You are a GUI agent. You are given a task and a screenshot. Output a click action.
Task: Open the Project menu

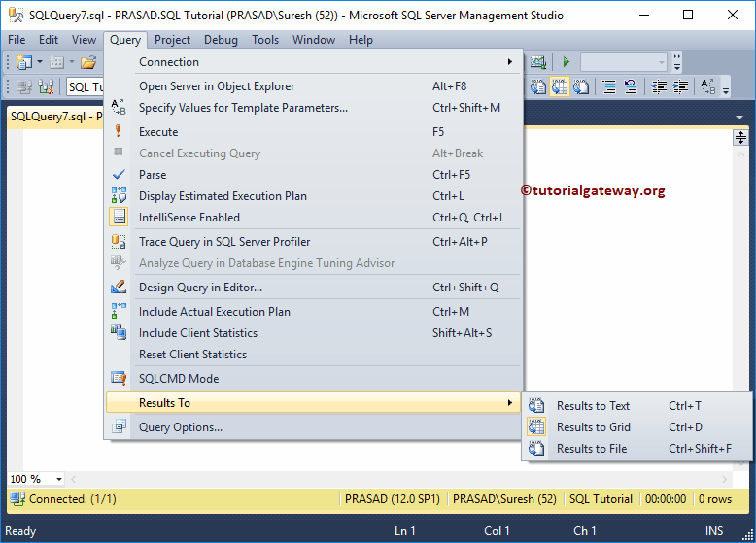pyautogui.click(x=172, y=40)
